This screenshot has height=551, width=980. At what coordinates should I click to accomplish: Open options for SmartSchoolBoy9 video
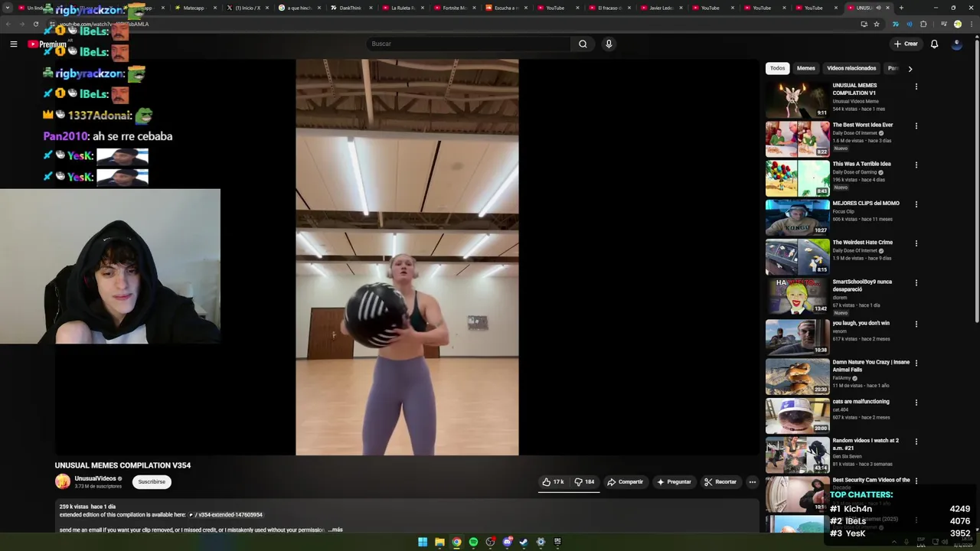(x=916, y=283)
